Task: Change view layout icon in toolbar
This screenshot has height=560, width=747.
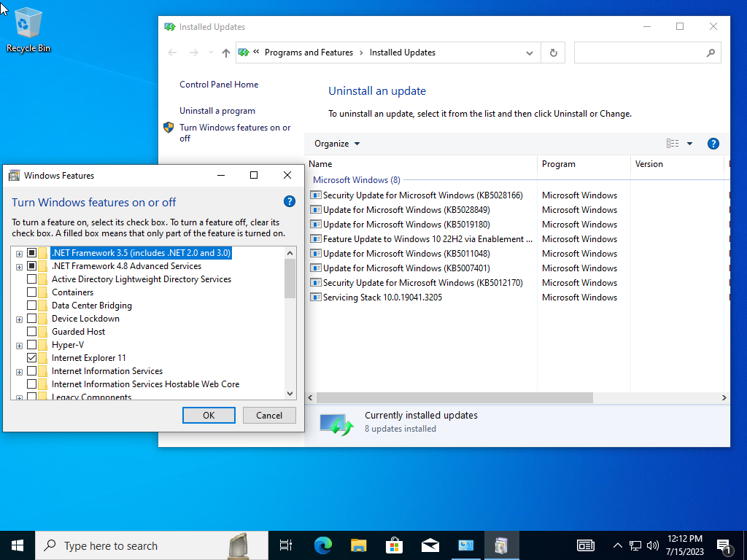Action: [673, 144]
